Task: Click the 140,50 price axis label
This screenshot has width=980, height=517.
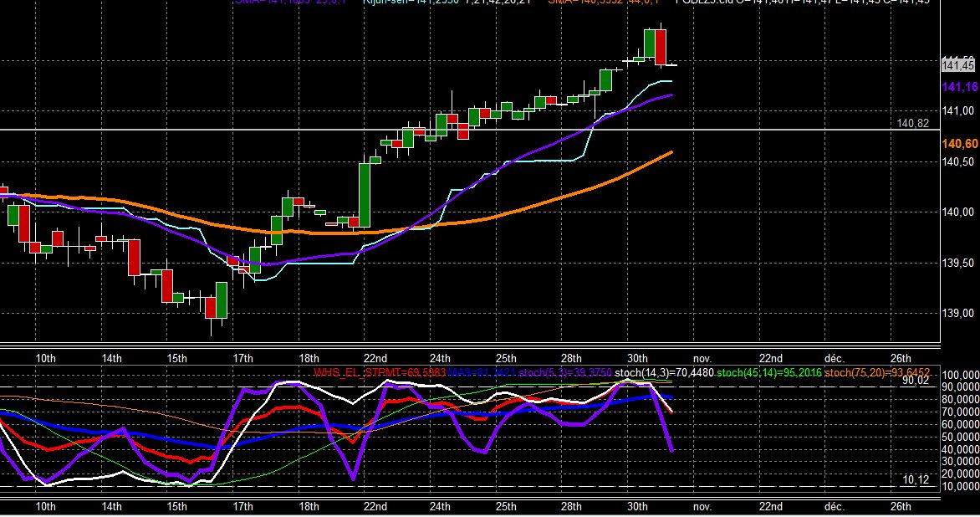Action: pyautogui.click(x=957, y=162)
